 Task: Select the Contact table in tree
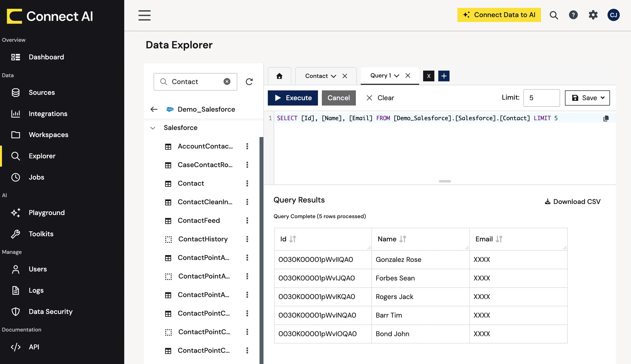coord(191,183)
